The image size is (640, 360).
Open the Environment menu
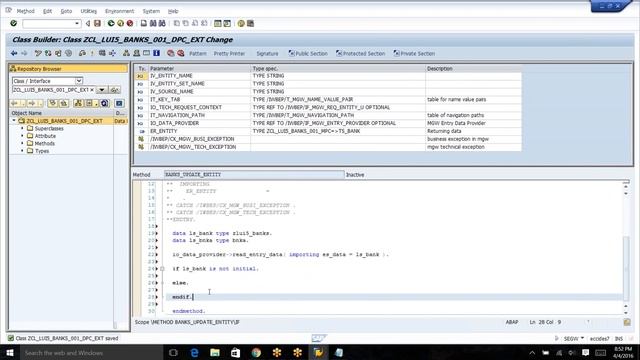tap(119, 11)
